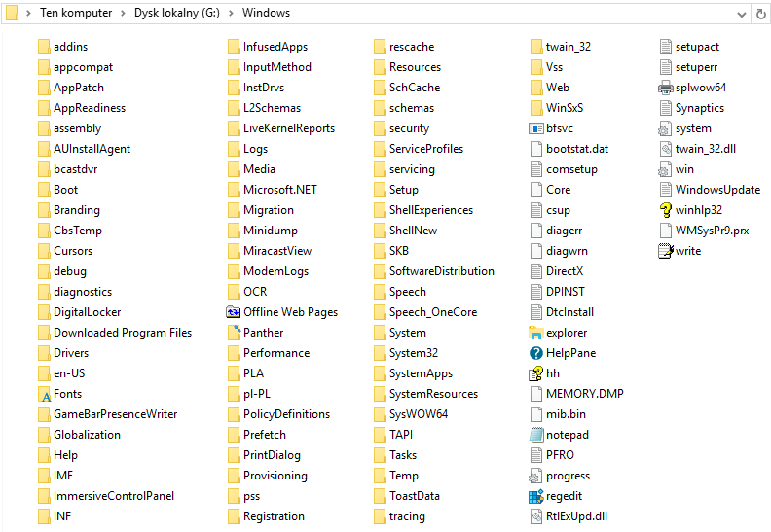Click the Panther folder icon
This screenshot has height=532, width=771.
(x=234, y=333)
